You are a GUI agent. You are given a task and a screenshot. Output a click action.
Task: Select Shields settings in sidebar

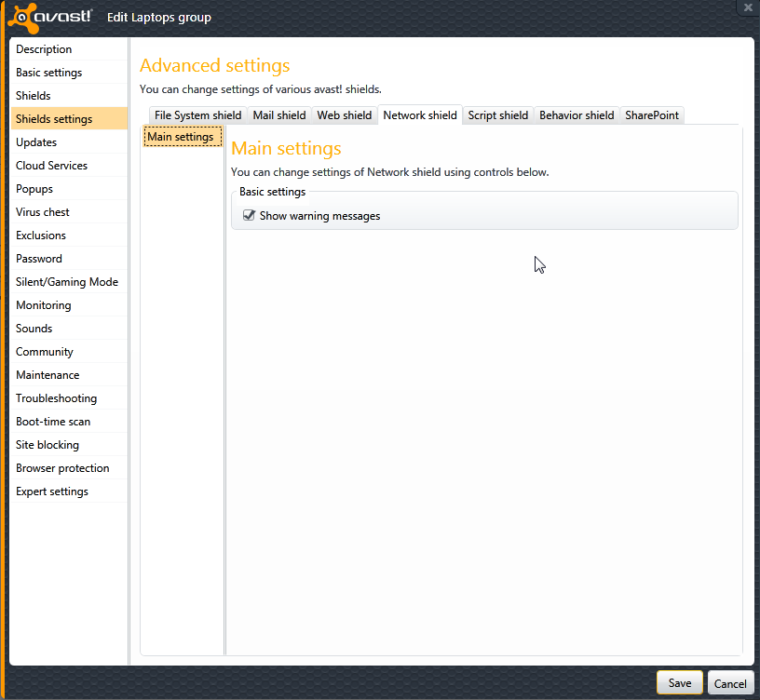pos(68,119)
